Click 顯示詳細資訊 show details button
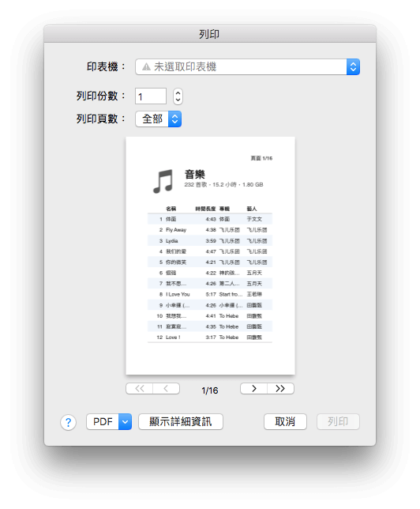 tap(181, 422)
